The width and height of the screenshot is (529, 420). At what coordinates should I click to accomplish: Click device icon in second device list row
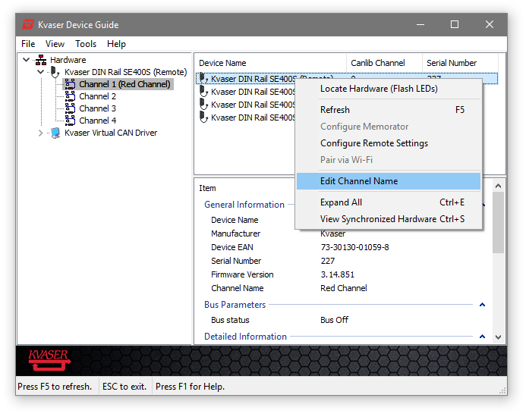pos(203,91)
